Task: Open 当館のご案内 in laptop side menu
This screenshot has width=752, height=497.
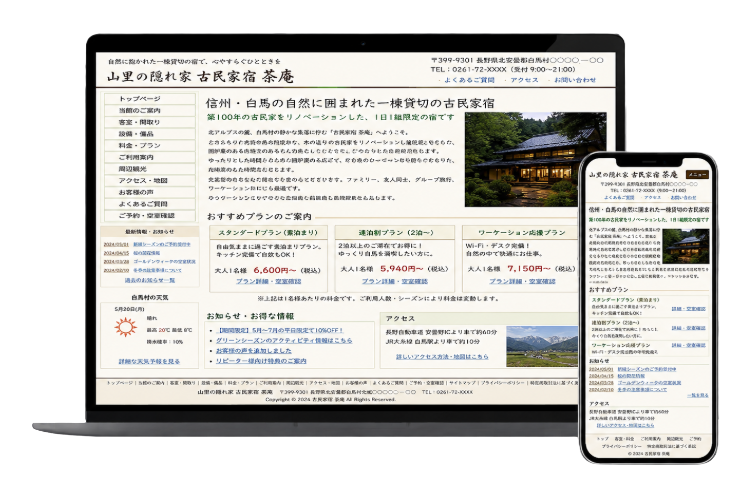Action: 150,110
